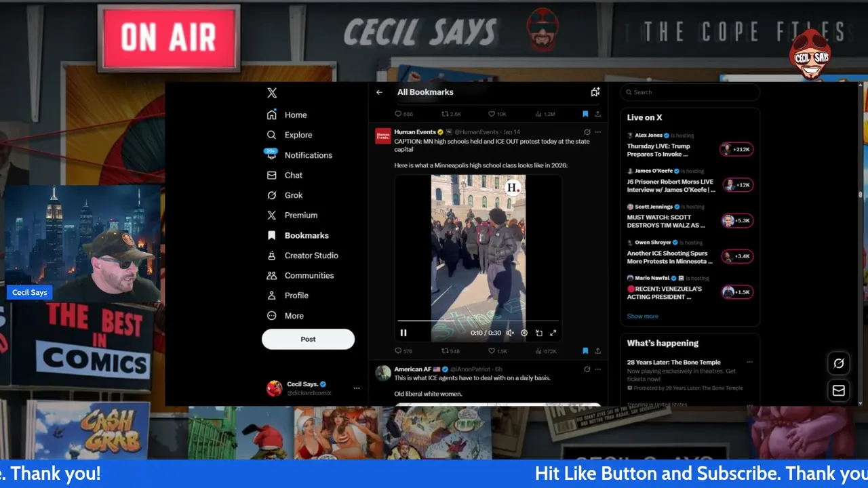Open the floating Messages envelope button
This screenshot has height=488, width=868.
pos(839,390)
